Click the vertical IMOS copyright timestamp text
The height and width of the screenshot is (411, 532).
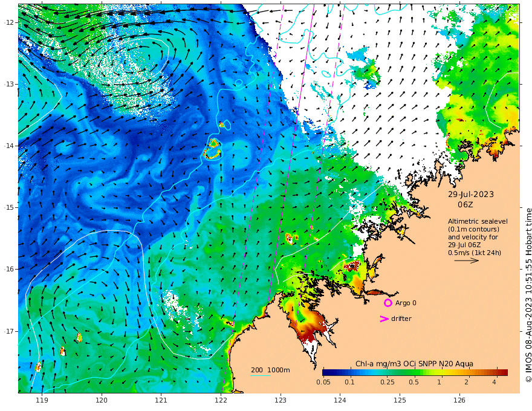pos(528,295)
